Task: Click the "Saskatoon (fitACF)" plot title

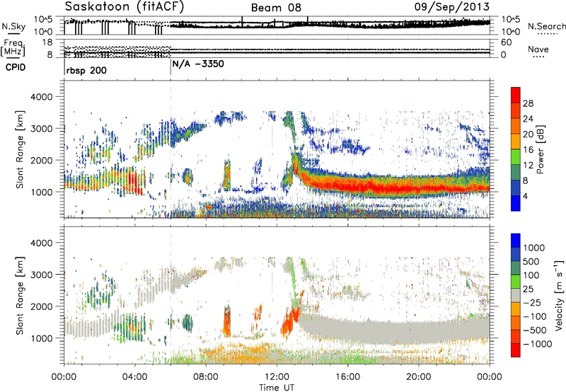Action: coord(125,6)
